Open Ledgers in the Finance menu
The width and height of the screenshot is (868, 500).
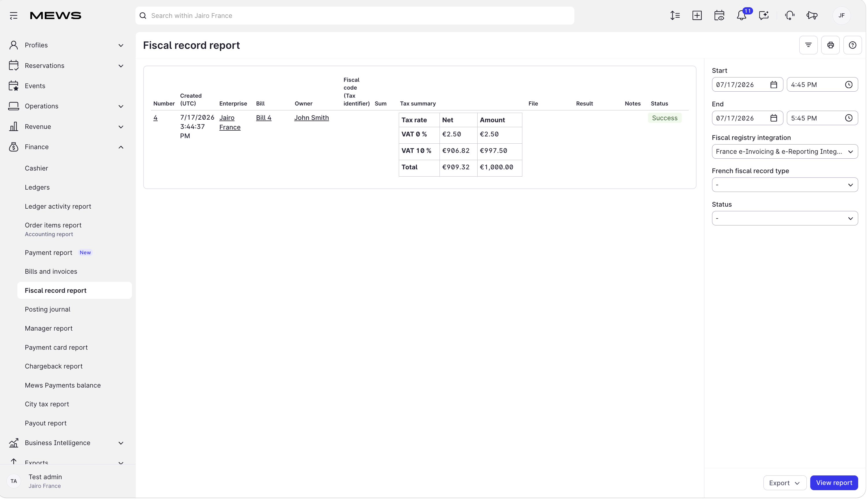pos(37,188)
